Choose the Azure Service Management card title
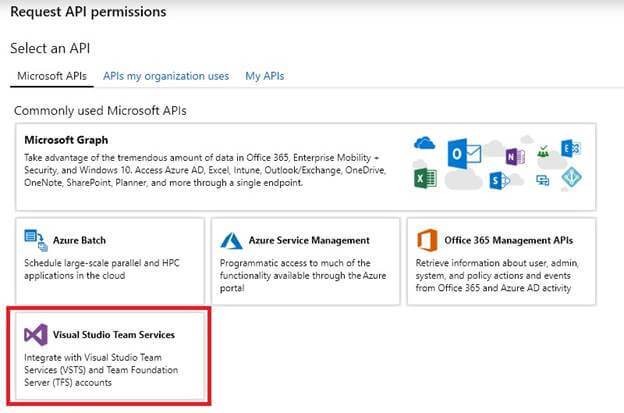This screenshot has width=624, height=413. coord(309,240)
